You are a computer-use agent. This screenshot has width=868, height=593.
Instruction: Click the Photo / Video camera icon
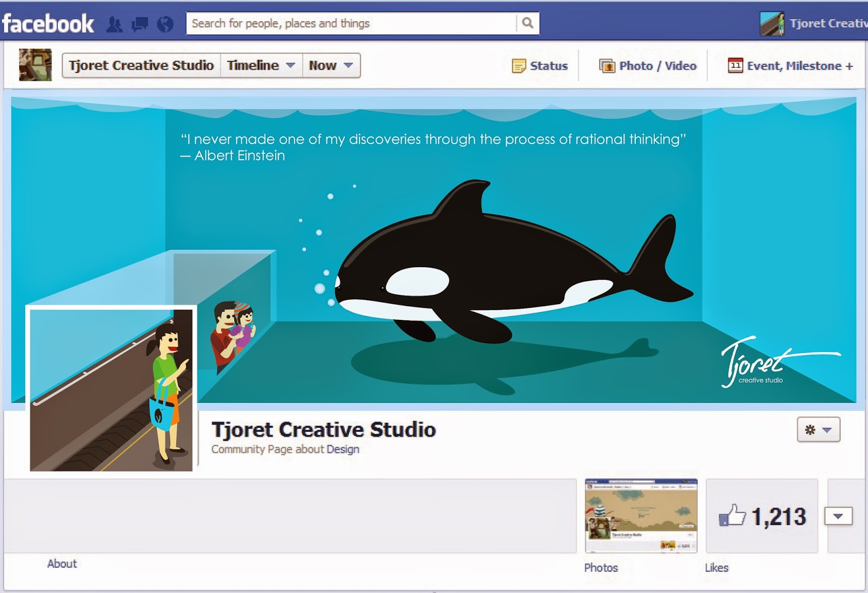607,66
